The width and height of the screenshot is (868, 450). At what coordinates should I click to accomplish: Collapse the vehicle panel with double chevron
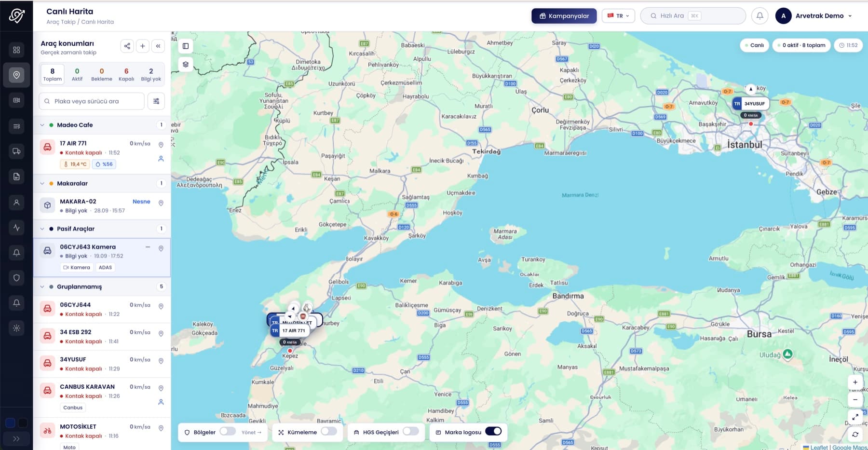158,46
